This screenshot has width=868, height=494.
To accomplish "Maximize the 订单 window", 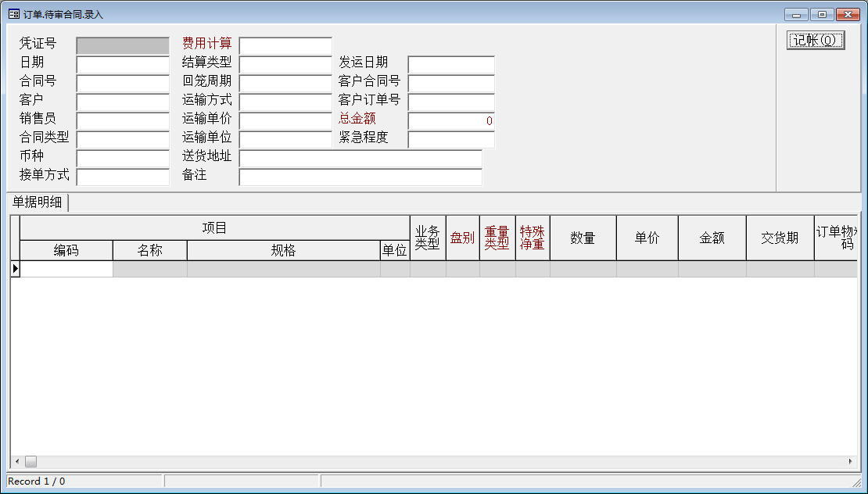I will coord(822,14).
